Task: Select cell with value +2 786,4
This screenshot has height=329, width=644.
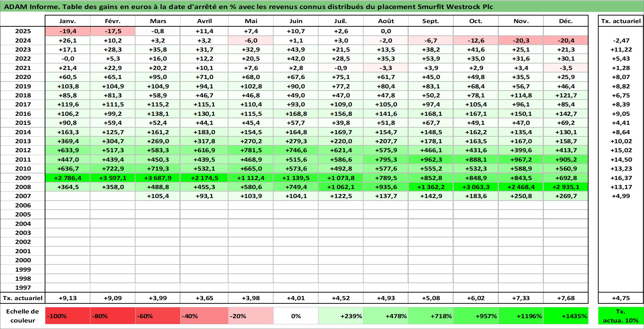Action: point(67,178)
